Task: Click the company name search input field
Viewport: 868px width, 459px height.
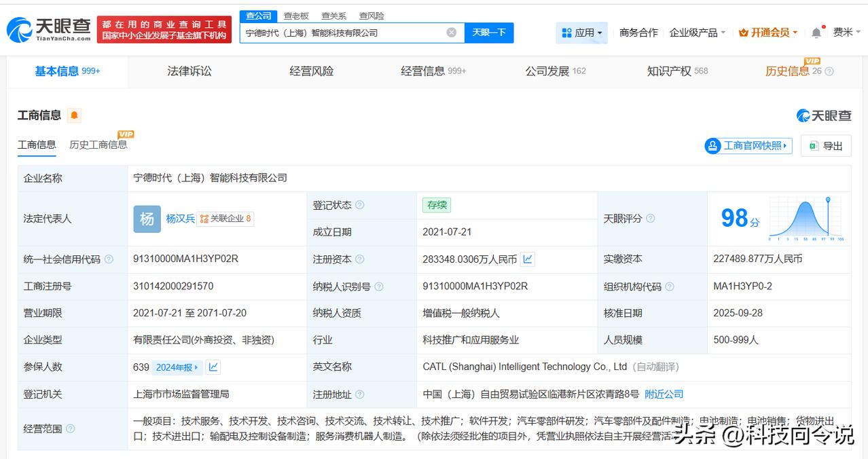Action: pyautogui.click(x=343, y=33)
